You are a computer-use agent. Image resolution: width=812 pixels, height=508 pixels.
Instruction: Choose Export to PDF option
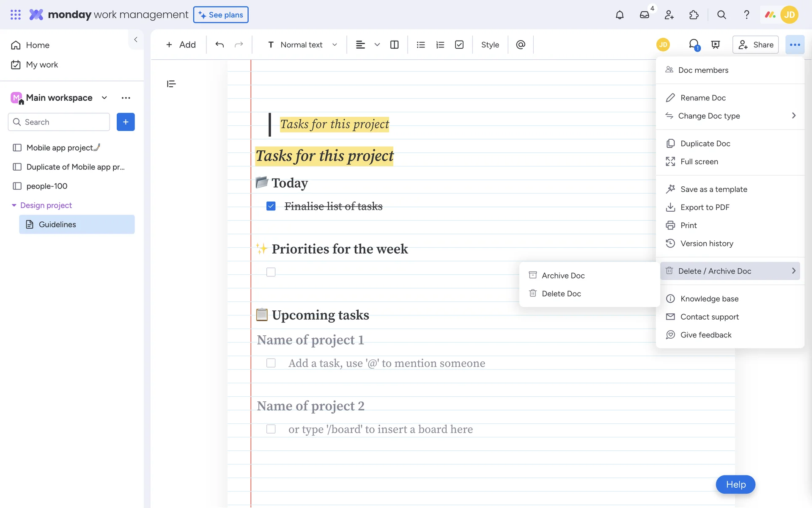[x=705, y=207]
